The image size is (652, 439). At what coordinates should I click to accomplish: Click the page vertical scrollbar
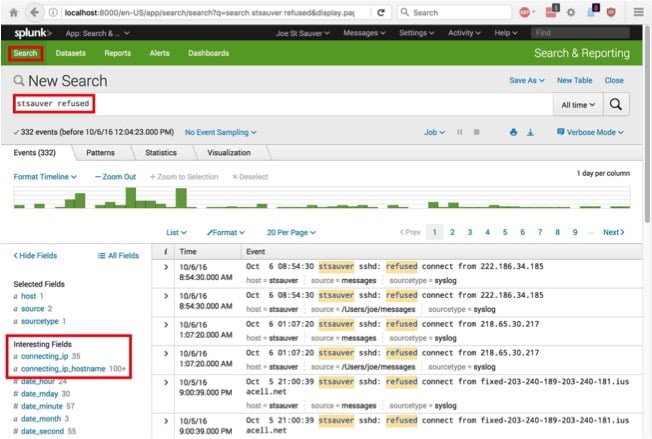coord(647,125)
